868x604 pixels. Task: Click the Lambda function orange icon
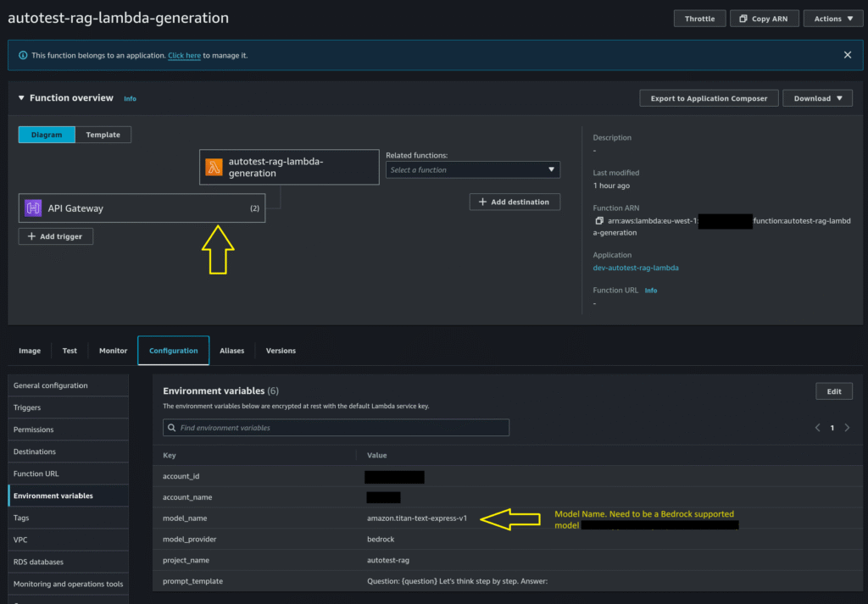pyautogui.click(x=214, y=167)
